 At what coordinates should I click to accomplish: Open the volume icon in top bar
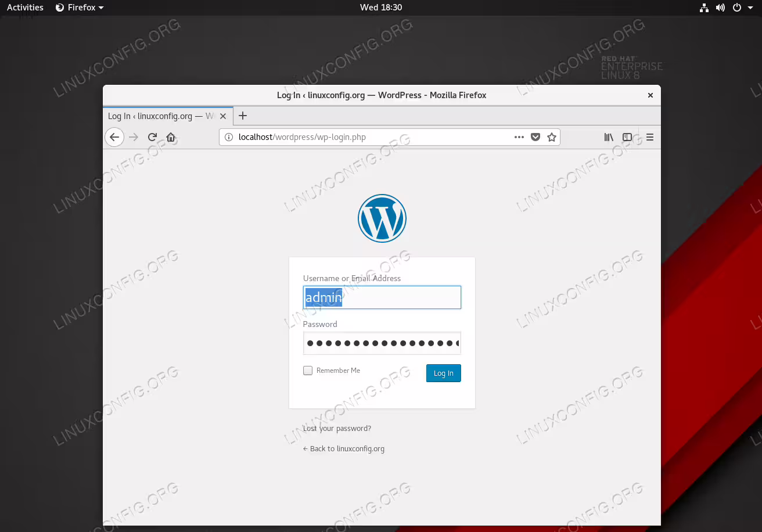click(720, 8)
